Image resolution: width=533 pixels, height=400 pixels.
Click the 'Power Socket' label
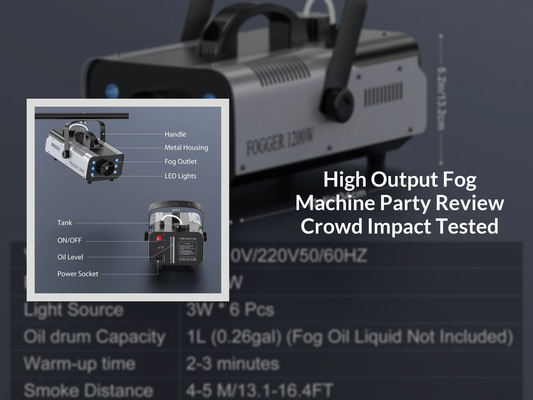[78, 274]
